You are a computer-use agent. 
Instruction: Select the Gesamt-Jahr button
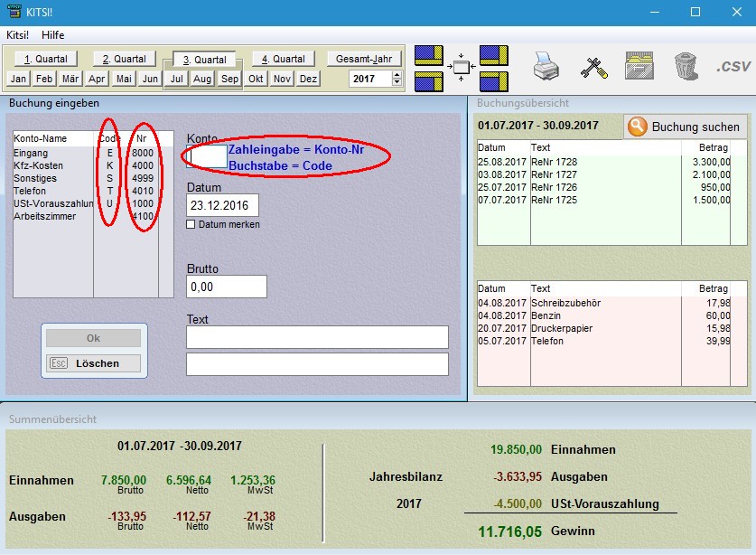click(x=363, y=59)
